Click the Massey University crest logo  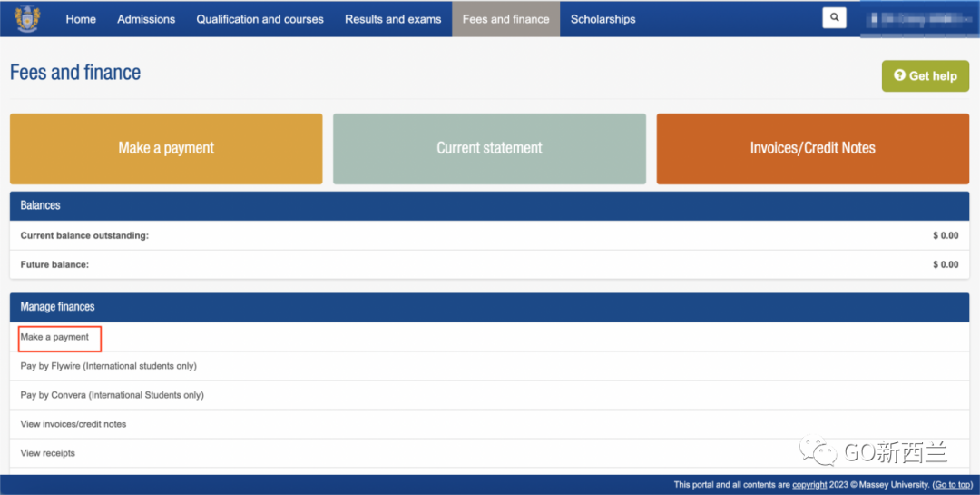coord(27,19)
